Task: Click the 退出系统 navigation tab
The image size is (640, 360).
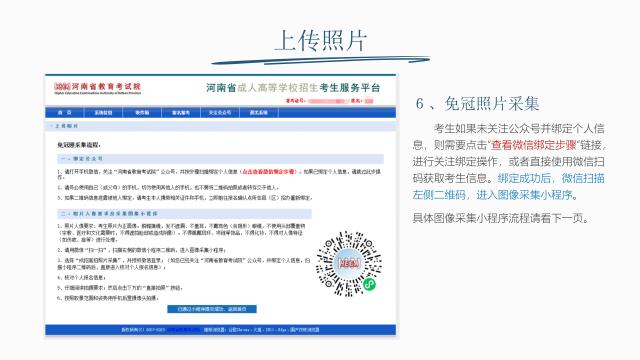Action: (x=259, y=113)
